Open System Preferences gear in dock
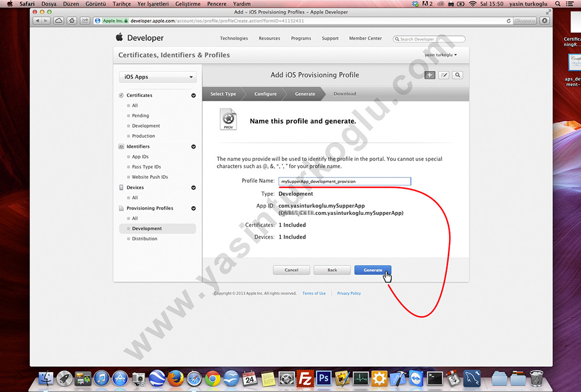581x392 pixels. (x=287, y=379)
